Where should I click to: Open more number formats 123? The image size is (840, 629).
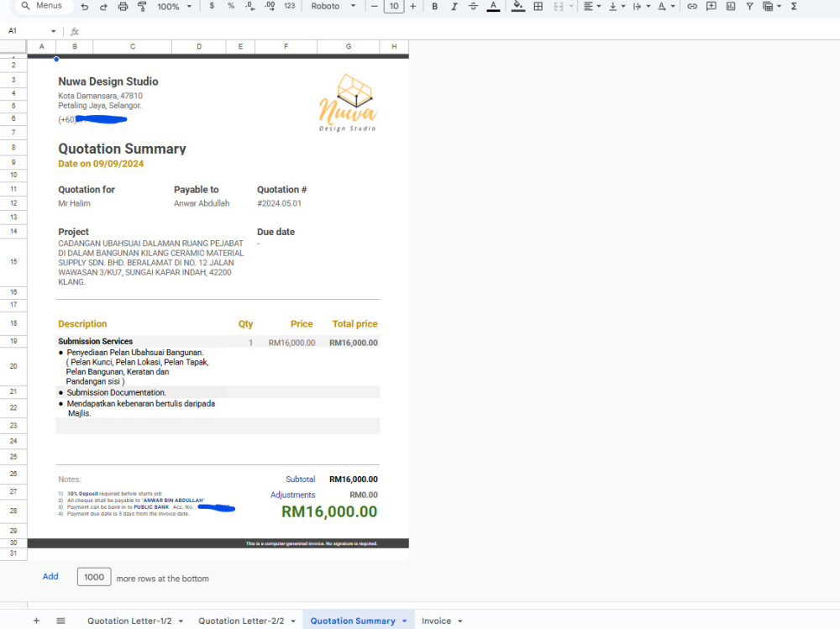coord(290,6)
